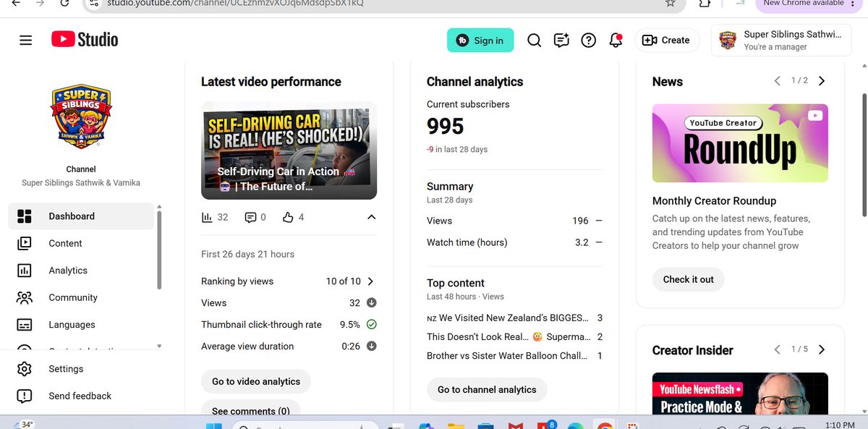Click the sidebar navigation scrollbar
Screen dimensions: 868x429
[159, 250]
